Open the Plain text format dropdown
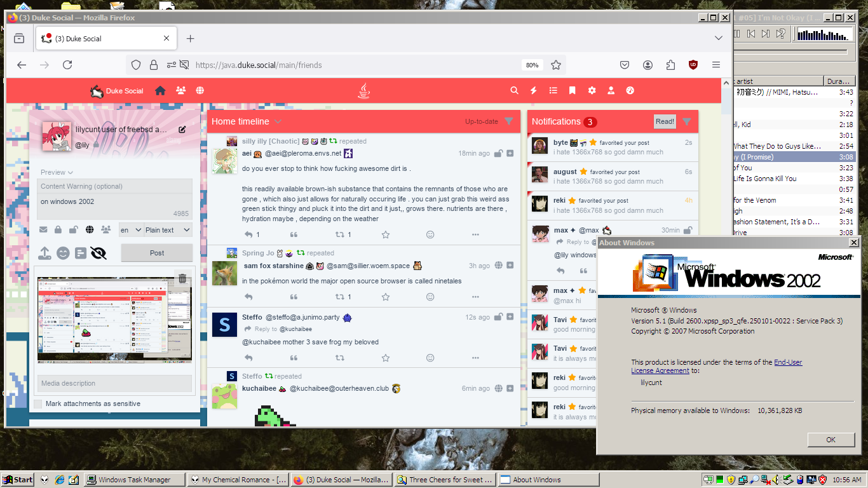 click(168, 230)
